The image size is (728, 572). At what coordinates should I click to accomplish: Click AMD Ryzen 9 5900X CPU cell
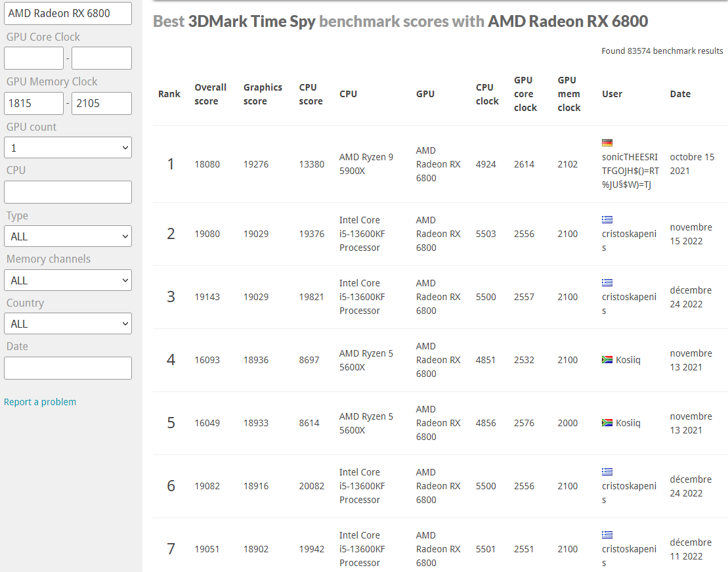click(x=366, y=164)
